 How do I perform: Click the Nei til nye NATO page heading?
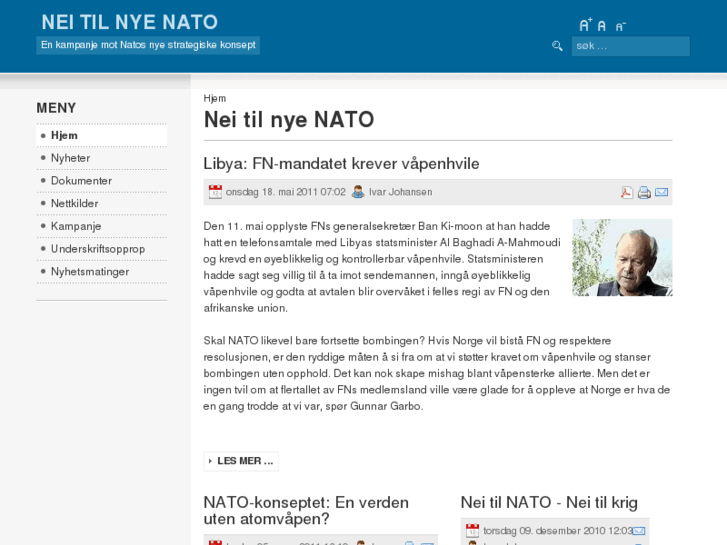[x=289, y=120]
